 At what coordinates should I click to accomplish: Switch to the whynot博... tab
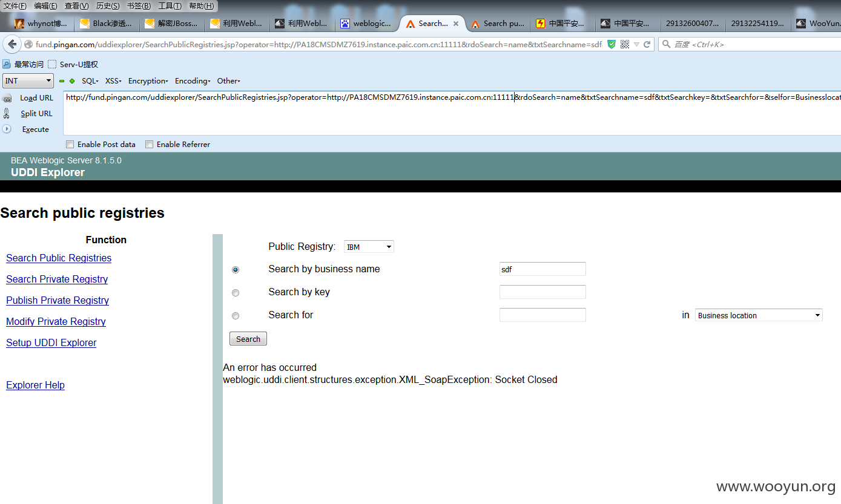coord(41,24)
